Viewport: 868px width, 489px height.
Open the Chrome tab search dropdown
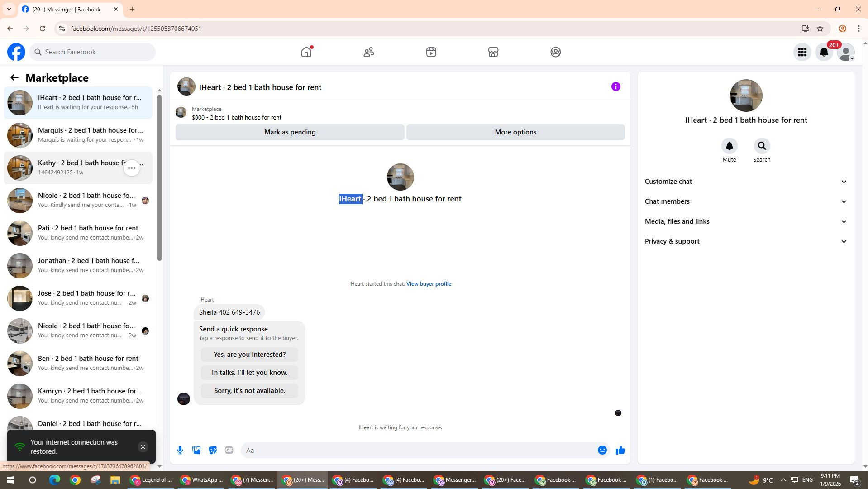[x=9, y=9]
